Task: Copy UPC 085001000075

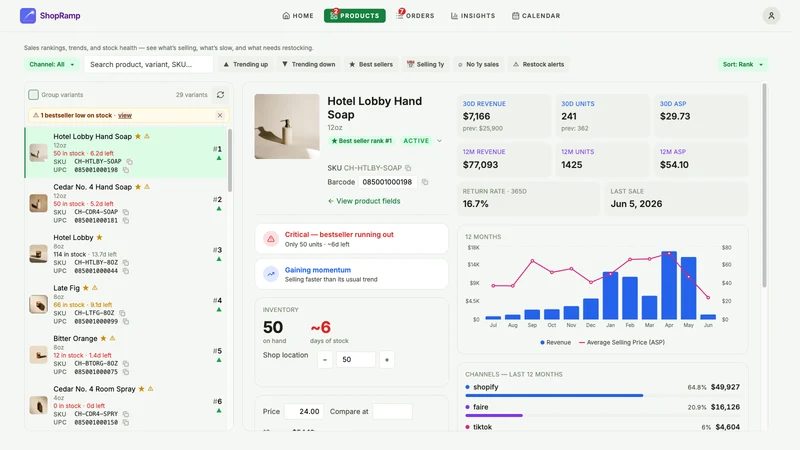Action: (126, 372)
